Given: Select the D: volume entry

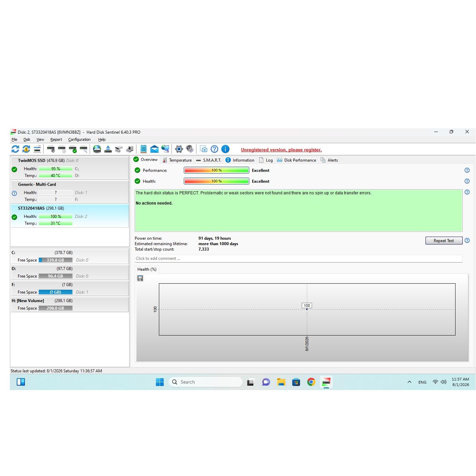Looking at the screenshot, I should pos(70,272).
